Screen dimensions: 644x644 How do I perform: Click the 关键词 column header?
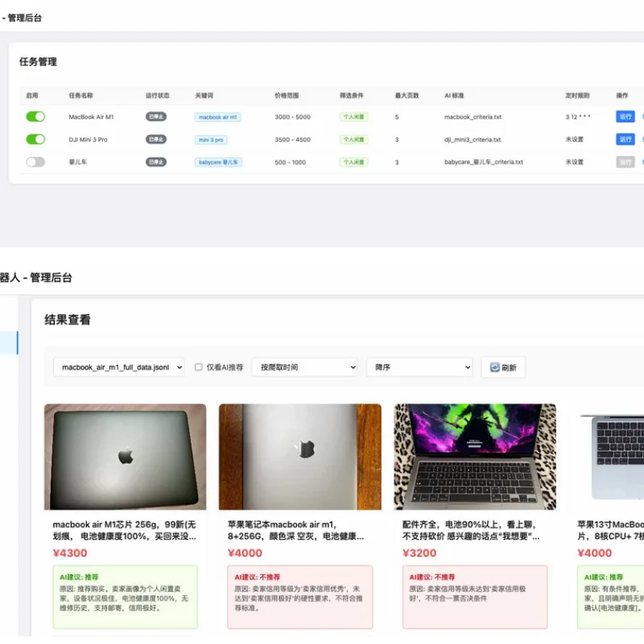pyautogui.click(x=204, y=95)
